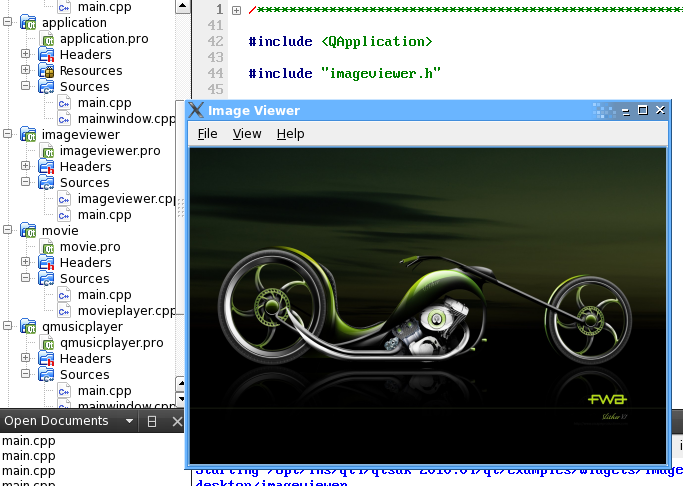Open the Open Documents pane dropdown
The height and width of the screenshot is (486, 683).
129,421
